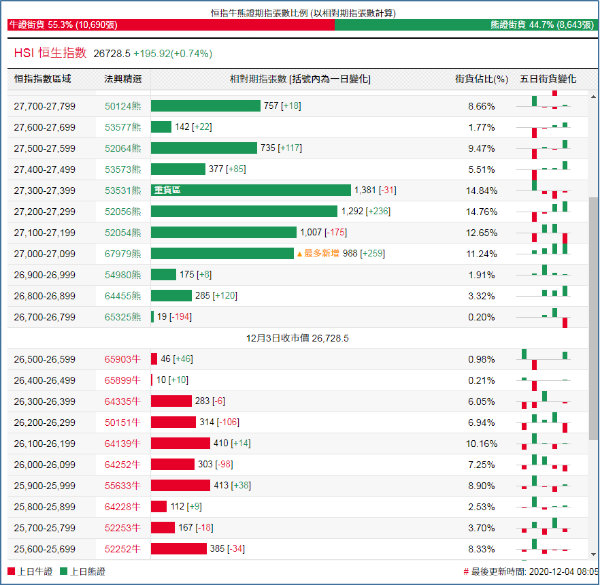Open bull warrant link 52253牛
This screenshot has width=600, height=585.
(x=122, y=528)
